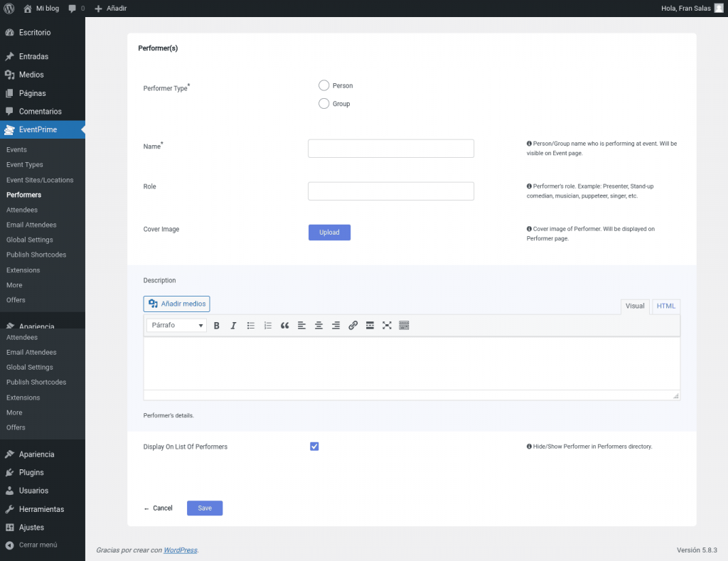The height and width of the screenshot is (561, 728).
Task: Insert a bulleted list in the editor
Action: click(x=251, y=326)
